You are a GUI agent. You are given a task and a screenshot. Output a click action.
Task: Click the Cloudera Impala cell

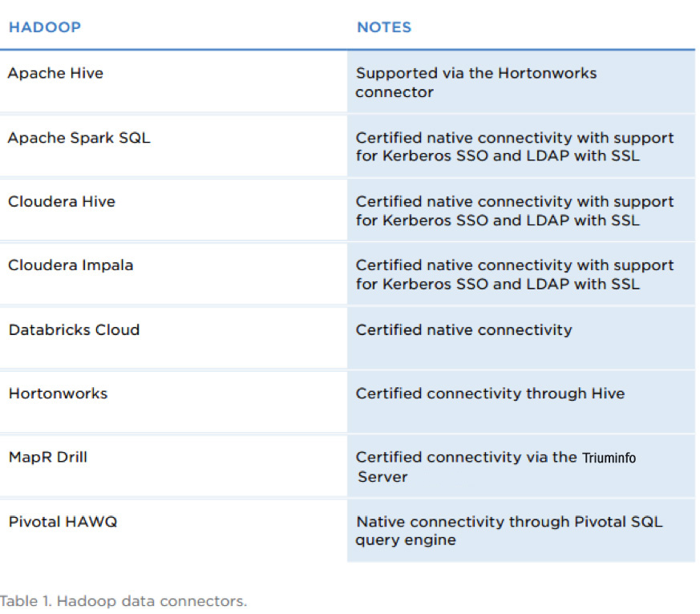point(71,265)
